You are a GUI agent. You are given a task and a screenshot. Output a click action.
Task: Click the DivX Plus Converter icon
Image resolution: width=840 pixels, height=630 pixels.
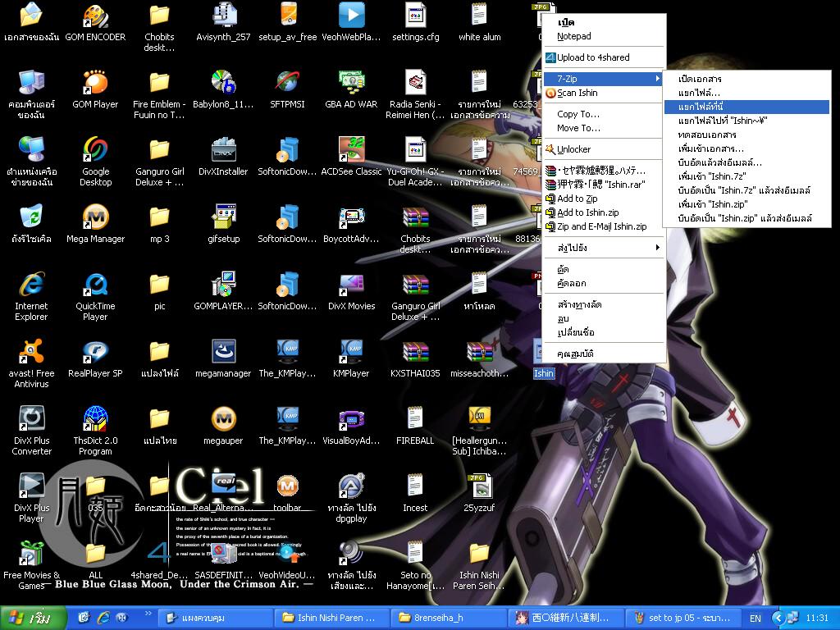click(31, 419)
